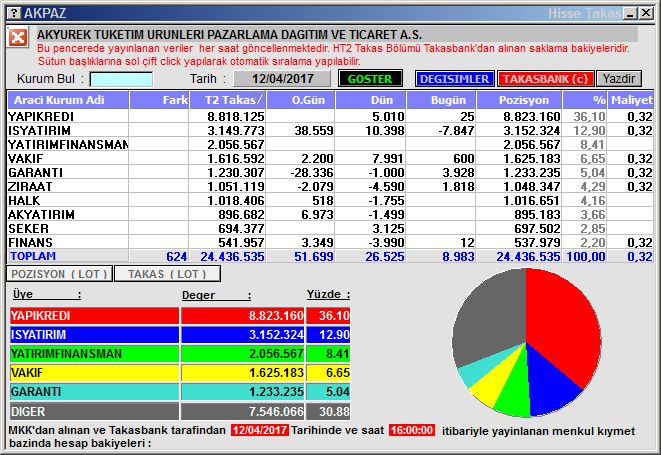Click the green YATIRIMFINANSMAN legend bar
The height and width of the screenshot is (455, 661).
94,353
